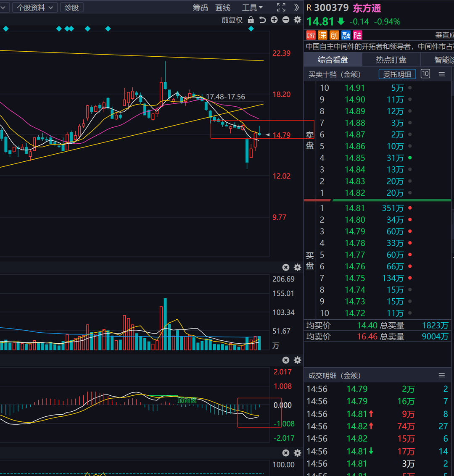Expand more options with double chevron

tap(297, 8)
